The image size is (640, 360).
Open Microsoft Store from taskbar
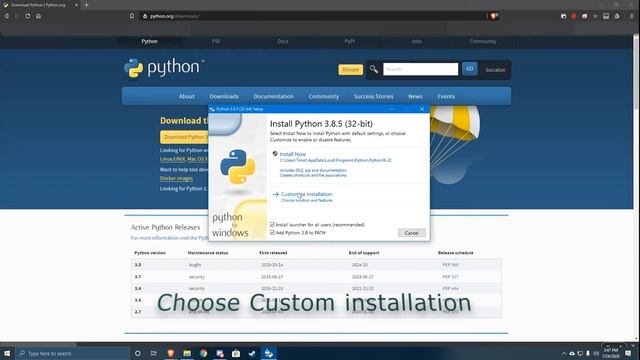click(x=236, y=353)
